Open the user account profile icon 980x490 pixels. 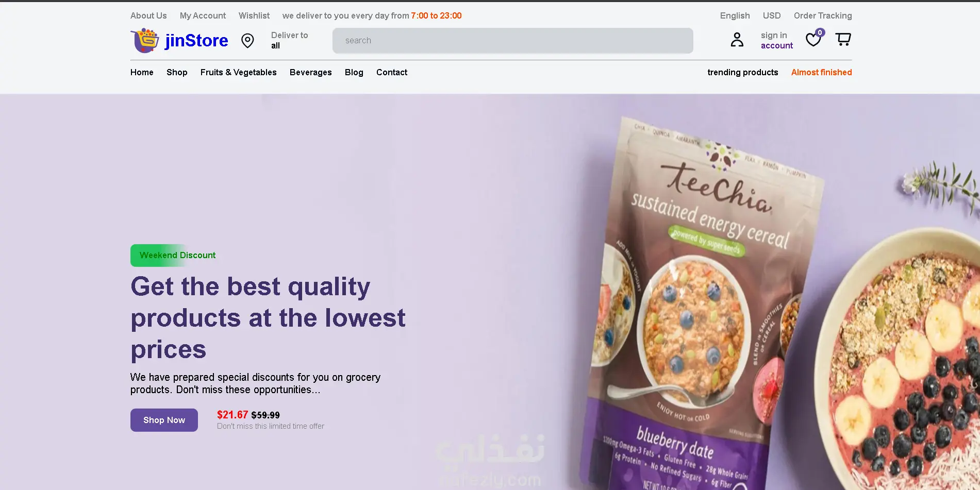tap(737, 40)
